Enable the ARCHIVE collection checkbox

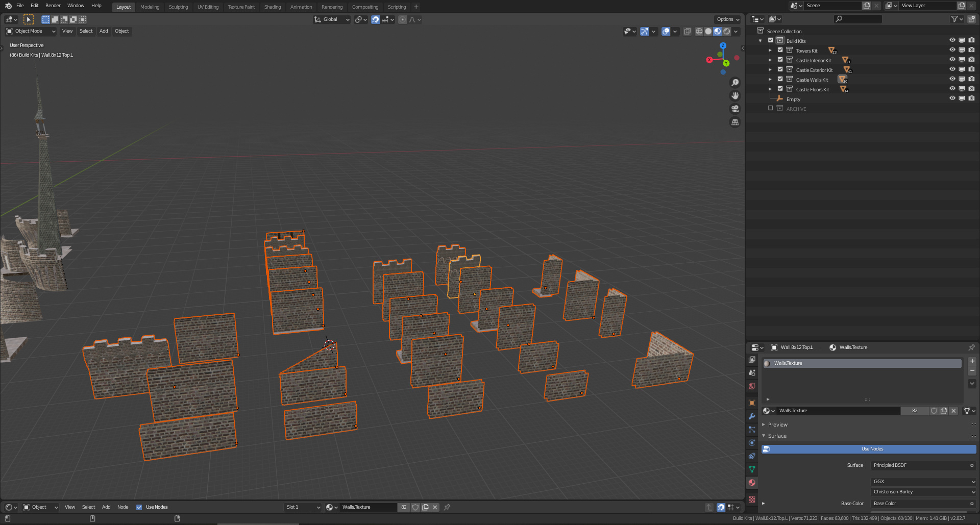point(771,109)
